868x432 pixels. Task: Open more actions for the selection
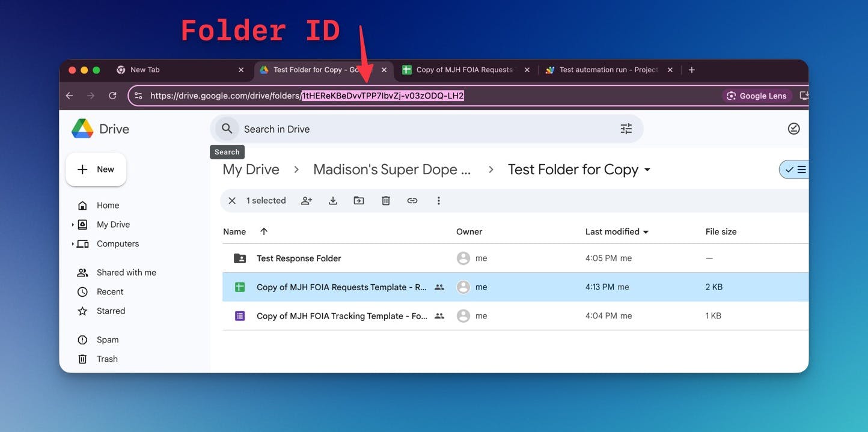(439, 200)
